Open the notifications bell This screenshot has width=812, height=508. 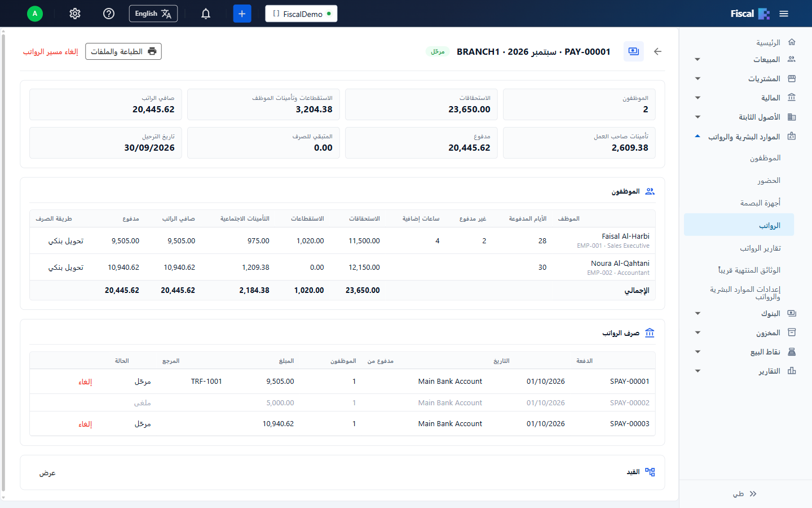point(206,14)
